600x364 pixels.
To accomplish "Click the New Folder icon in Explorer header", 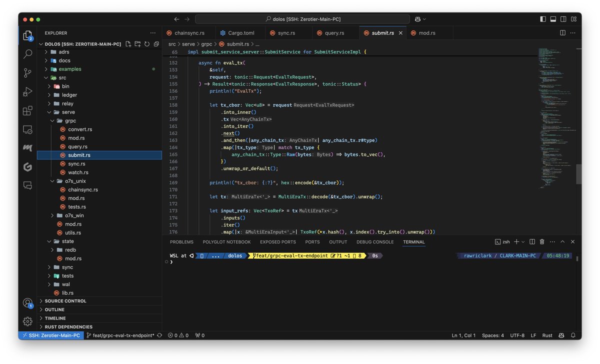I will tap(137, 44).
